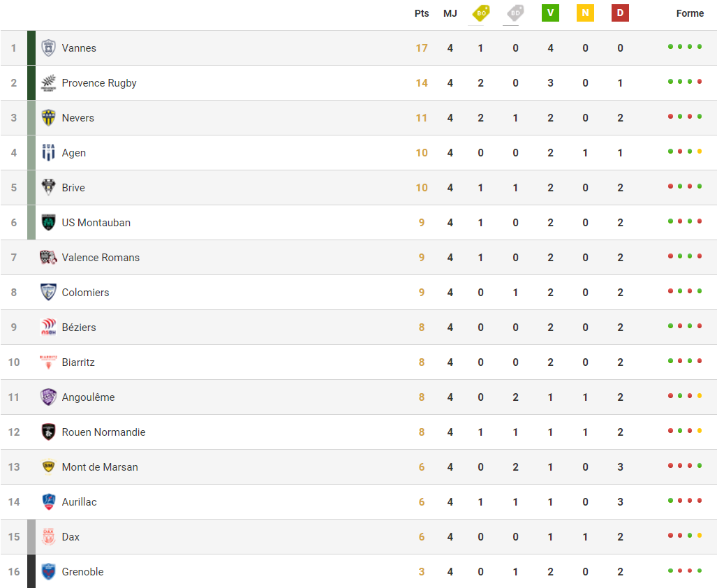Image resolution: width=717 pixels, height=588 pixels.
Task: Click the Brive club logo
Action: pos(48,187)
